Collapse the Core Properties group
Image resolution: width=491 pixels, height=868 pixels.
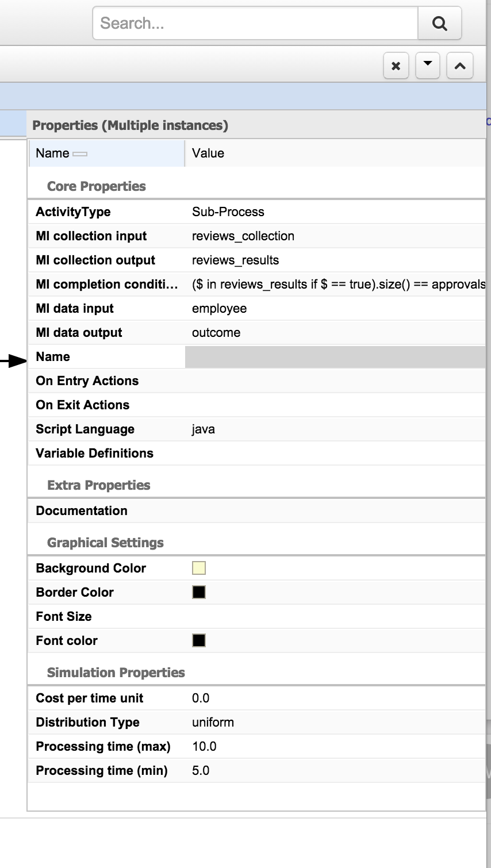pos(97,186)
